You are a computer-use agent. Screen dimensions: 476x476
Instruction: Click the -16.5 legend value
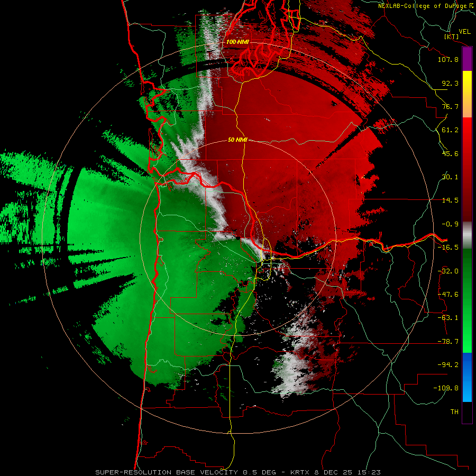pyautogui.click(x=448, y=248)
